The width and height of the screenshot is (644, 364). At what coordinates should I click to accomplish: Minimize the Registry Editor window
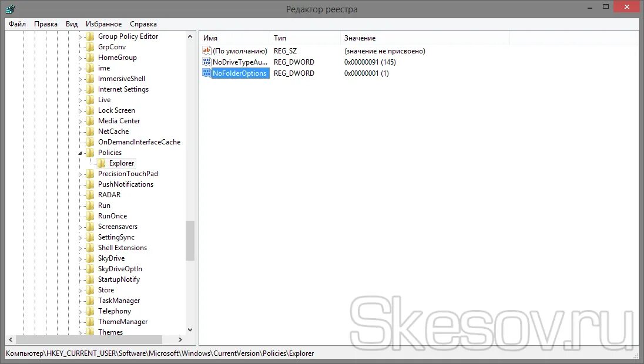point(590,8)
